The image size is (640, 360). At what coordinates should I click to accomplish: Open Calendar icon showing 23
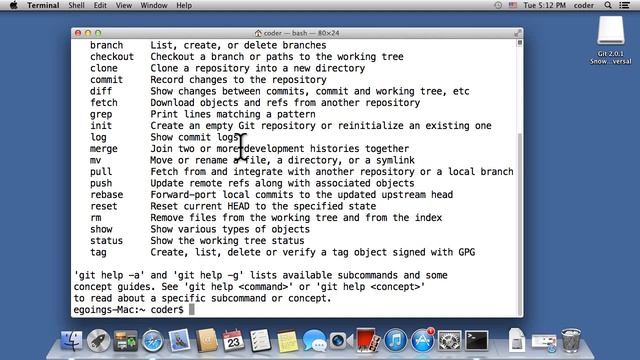[x=233, y=340]
